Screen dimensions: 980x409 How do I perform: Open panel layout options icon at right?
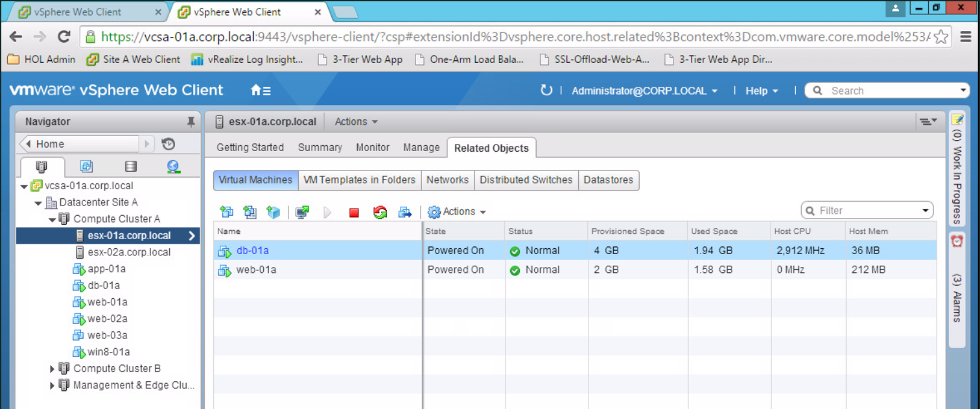coord(928,121)
